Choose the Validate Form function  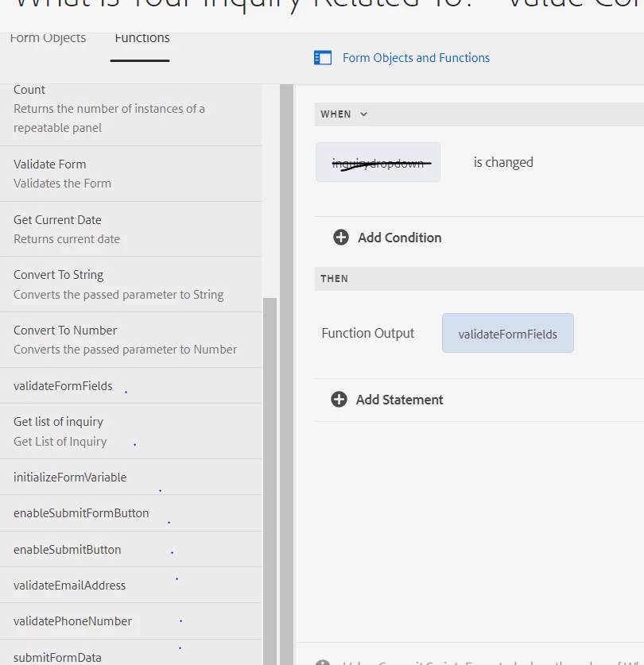(130, 173)
